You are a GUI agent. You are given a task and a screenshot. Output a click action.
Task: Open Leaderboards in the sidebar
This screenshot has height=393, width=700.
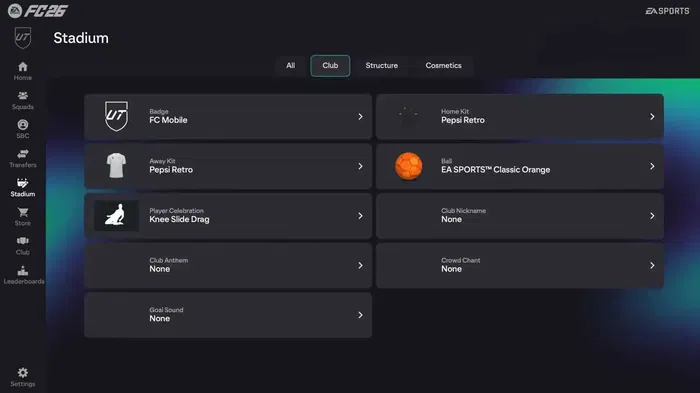(24, 275)
